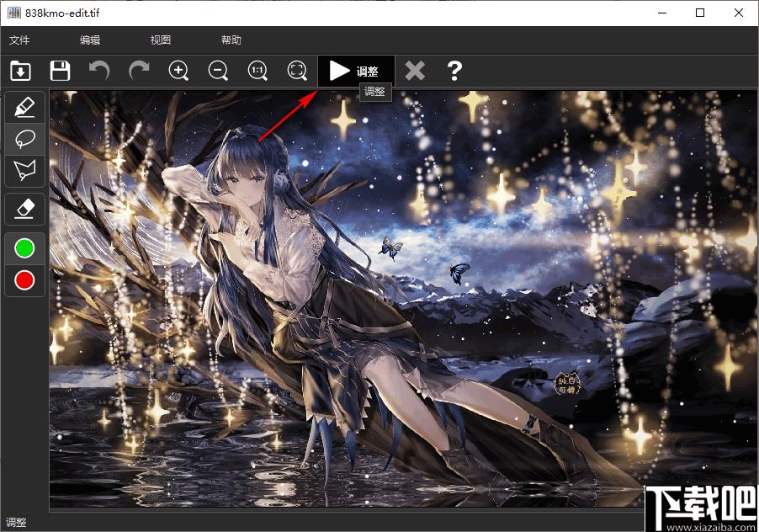Image resolution: width=759 pixels, height=532 pixels.
Task: Select the lasso tool
Action: click(24, 139)
